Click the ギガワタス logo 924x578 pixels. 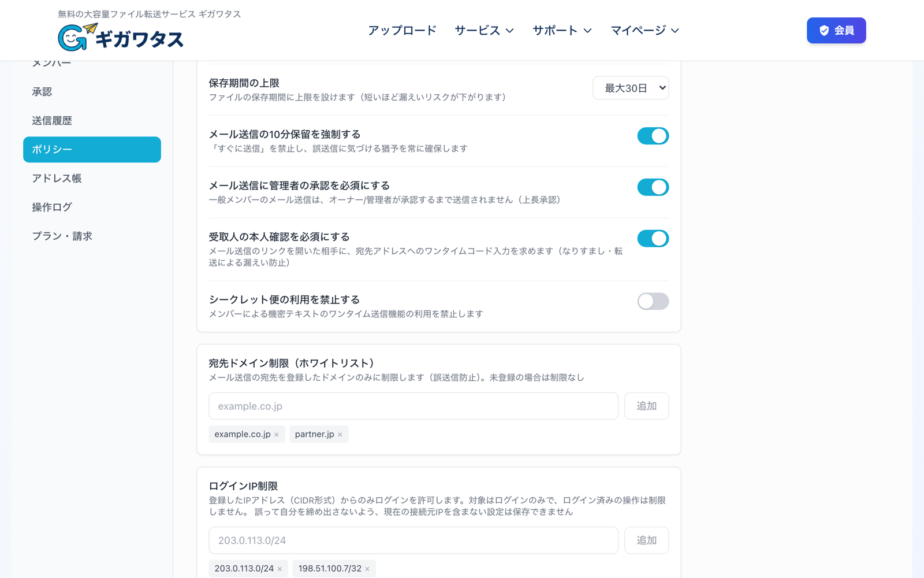coord(121,38)
